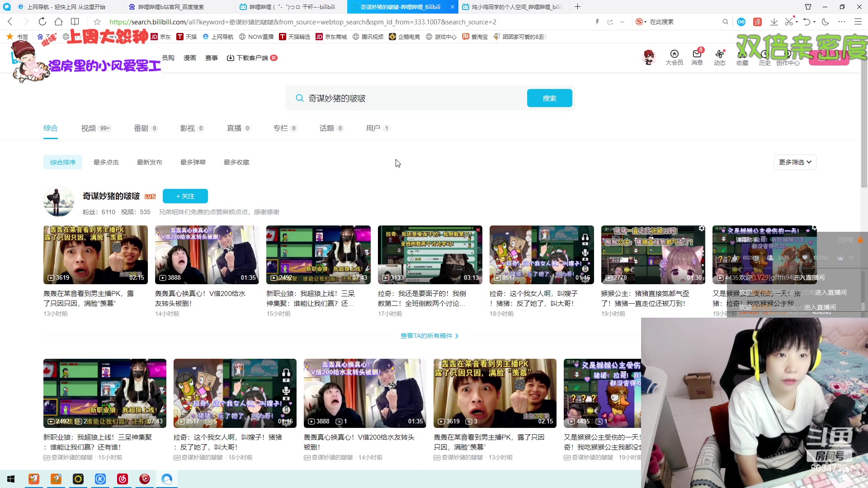Open Bilibili 大会员 icon
The height and width of the screenshot is (488, 868).
674,57
